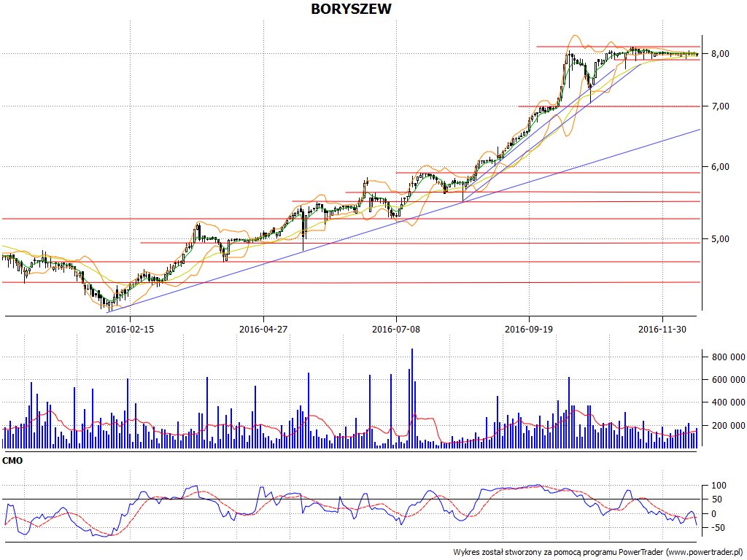Select the 7,00 price axis label
Image resolution: width=747 pixels, height=560 pixels.
click(x=720, y=106)
